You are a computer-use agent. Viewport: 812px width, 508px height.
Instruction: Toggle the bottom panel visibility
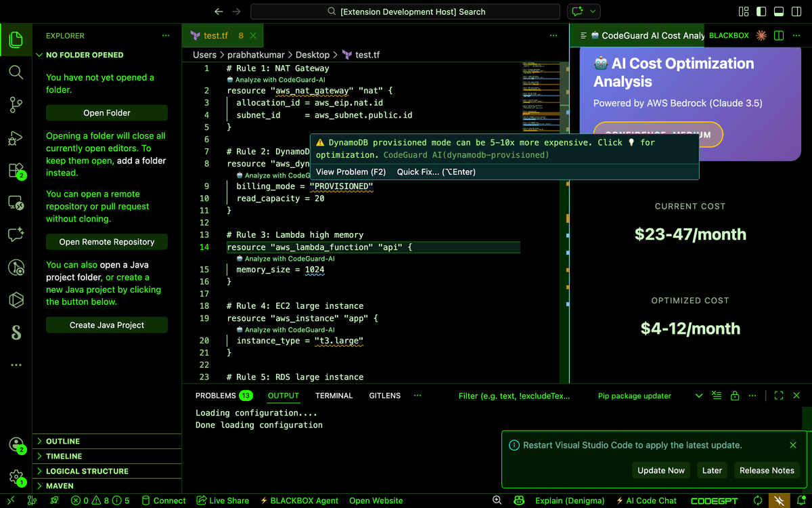pos(779,12)
